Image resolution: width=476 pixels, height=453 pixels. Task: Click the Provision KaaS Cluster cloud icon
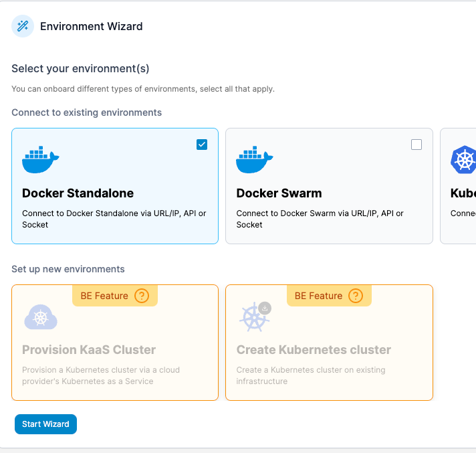[41, 317]
